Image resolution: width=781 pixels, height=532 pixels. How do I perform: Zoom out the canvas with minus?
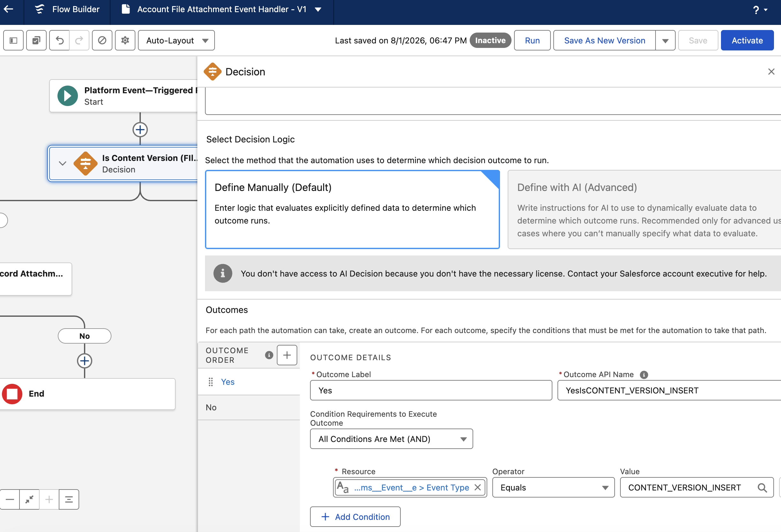coord(10,499)
